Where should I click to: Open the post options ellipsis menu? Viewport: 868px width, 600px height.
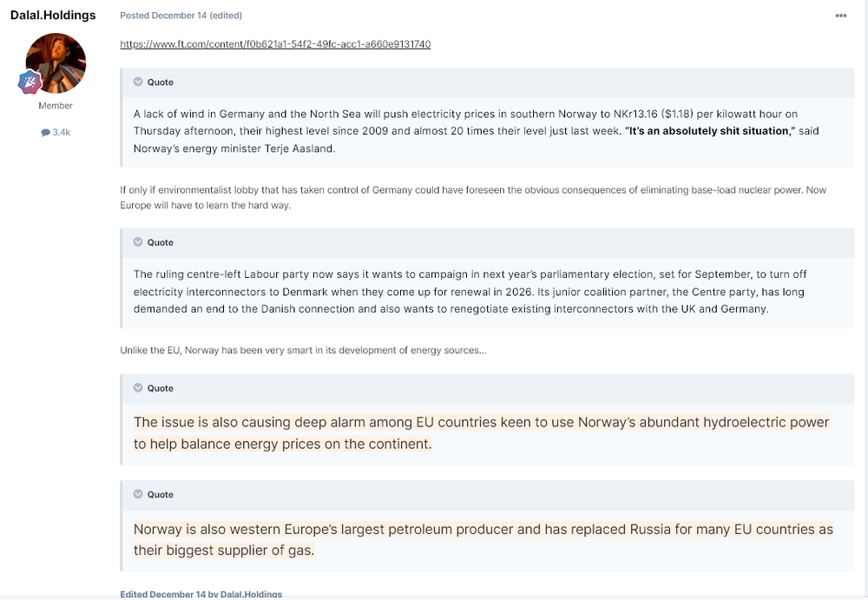(840, 16)
